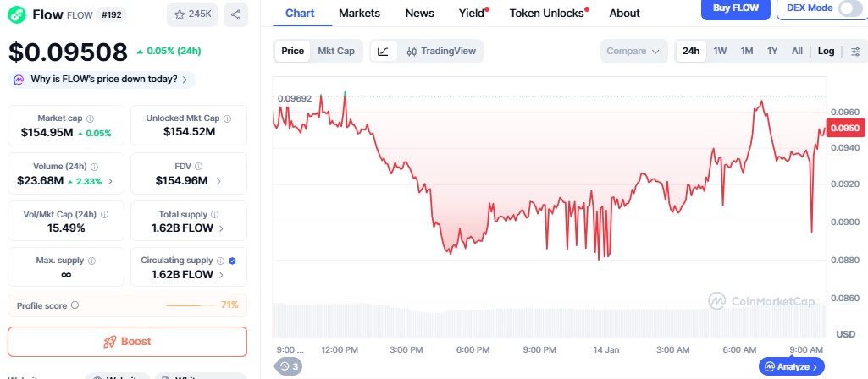The height and width of the screenshot is (379, 868).
Task: Switch to the Markets tab
Action: (x=359, y=13)
